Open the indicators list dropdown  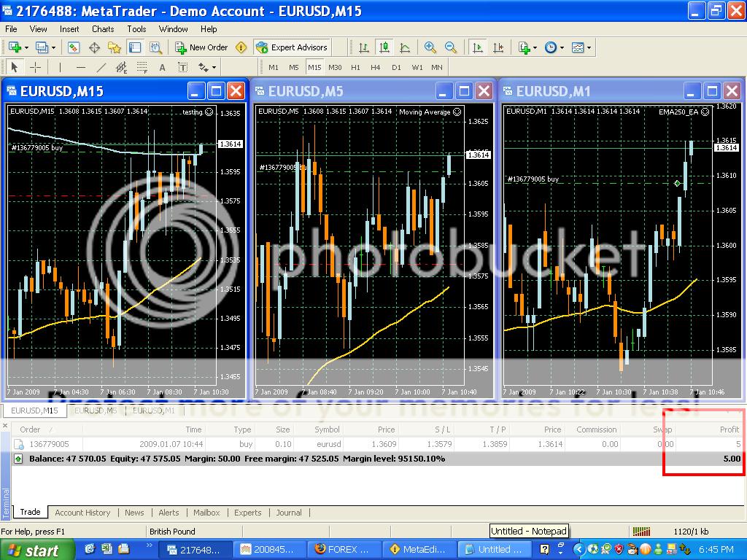(x=536, y=47)
